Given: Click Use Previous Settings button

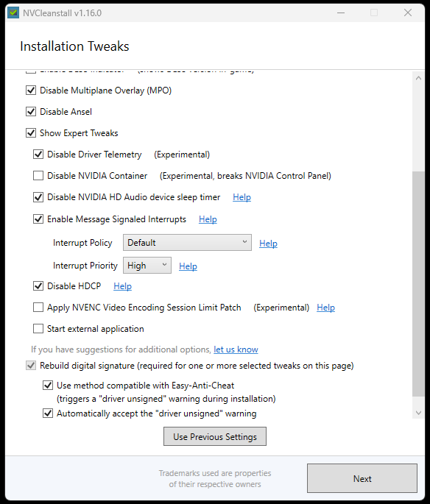Looking at the screenshot, I should [x=215, y=436].
